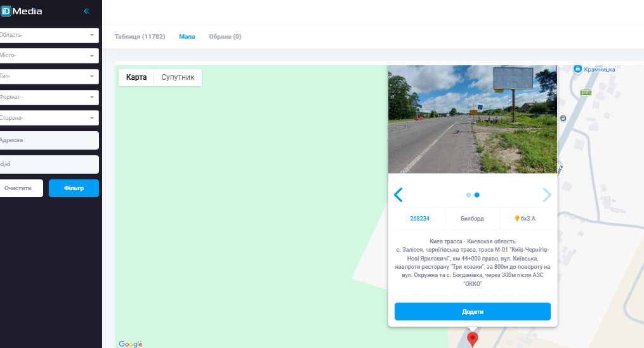Click the address text Киев трасса - Киевская область
Screen dimensions: 644x348
point(472,242)
